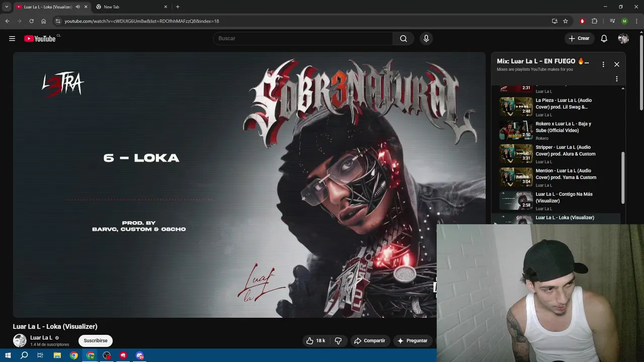This screenshot has width=644, height=362.
Task: Click the Buscar search field
Action: pos(303,39)
